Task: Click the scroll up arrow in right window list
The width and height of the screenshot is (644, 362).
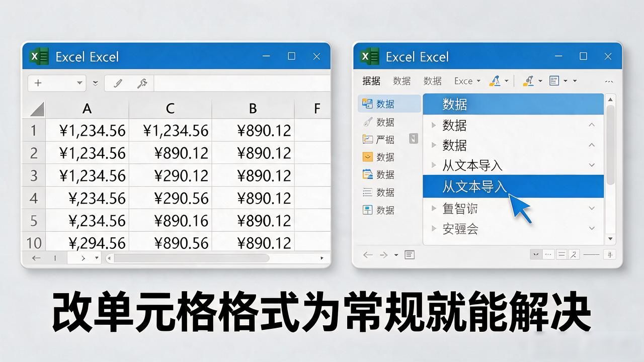Action: point(610,99)
